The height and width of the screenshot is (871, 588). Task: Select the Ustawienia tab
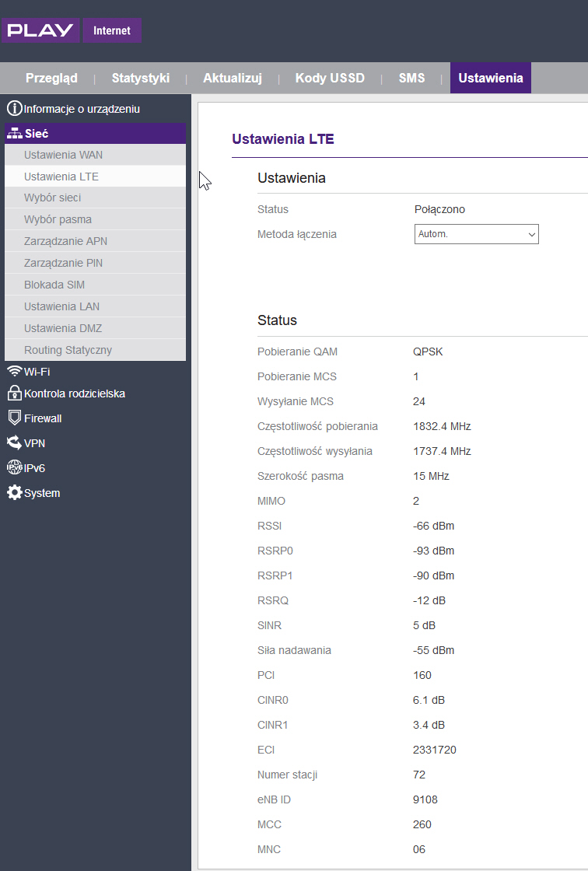tap(491, 78)
